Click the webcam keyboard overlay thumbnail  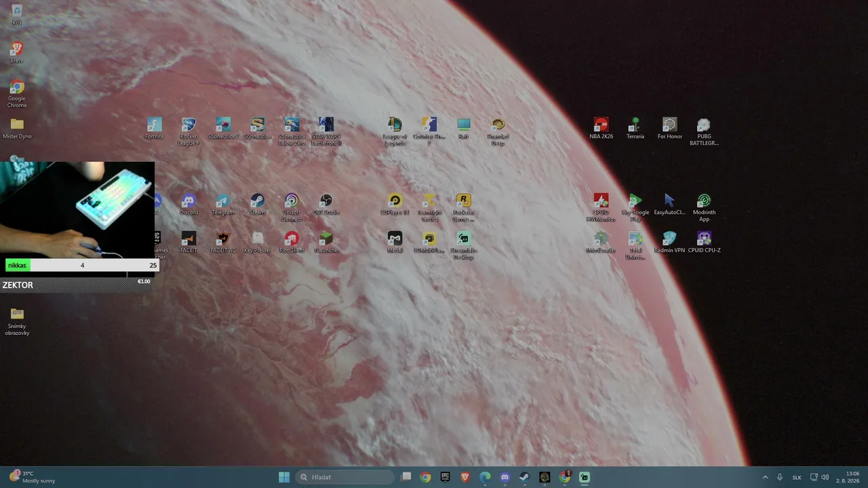click(77, 210)
